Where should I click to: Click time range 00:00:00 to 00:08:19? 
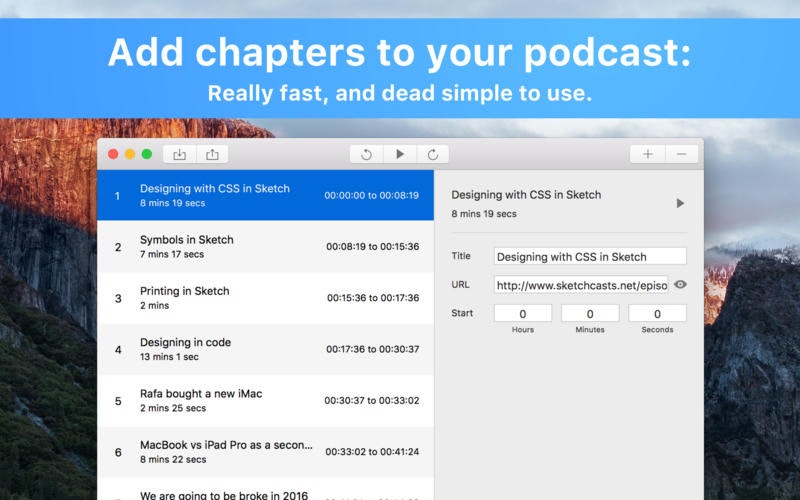point(371,195)
